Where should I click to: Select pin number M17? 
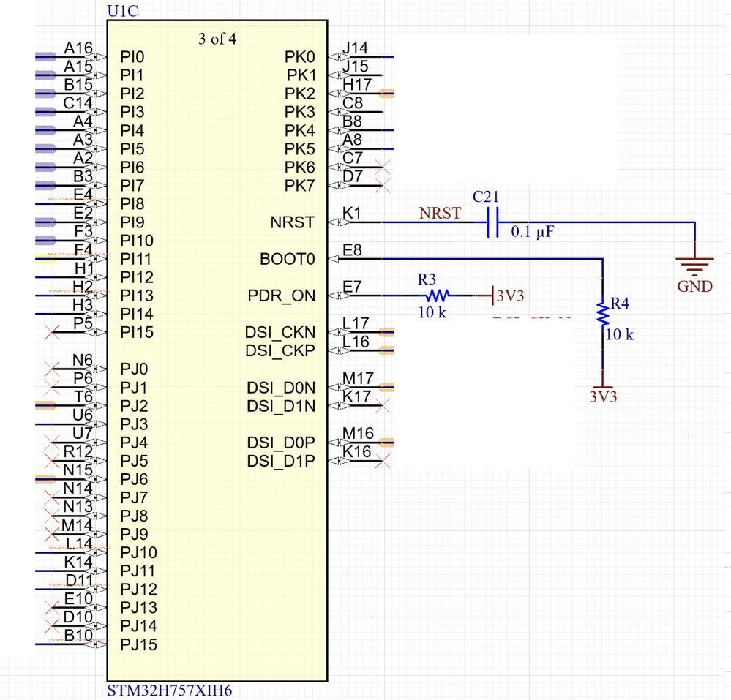point(358,378)
